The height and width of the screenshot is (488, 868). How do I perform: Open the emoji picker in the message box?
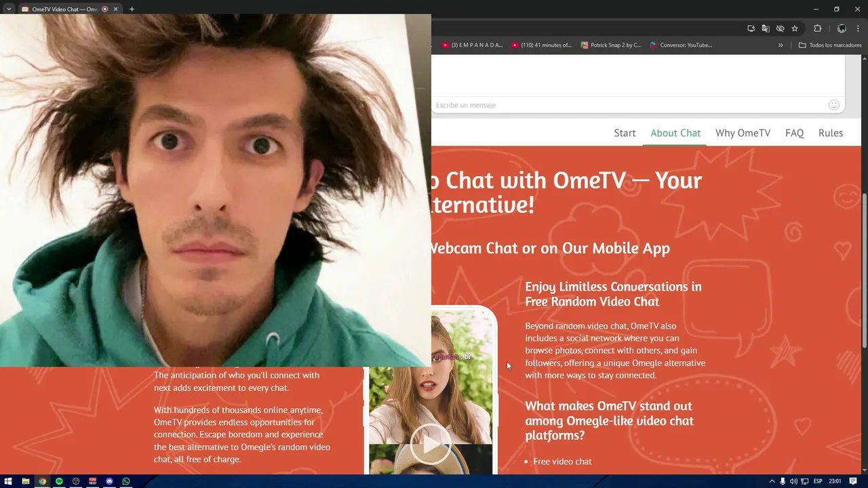834,105
